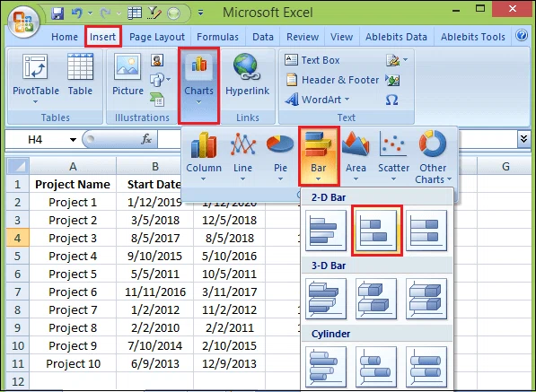Choose Column chart type
536x392 pixels.
[x=204, y=156]
